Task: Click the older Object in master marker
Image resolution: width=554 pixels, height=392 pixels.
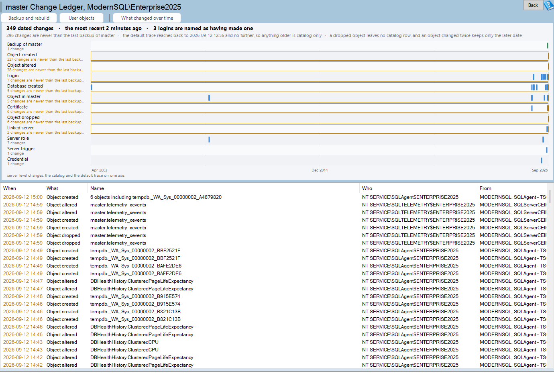Action: pyautogui.click(x=209, y=98)
